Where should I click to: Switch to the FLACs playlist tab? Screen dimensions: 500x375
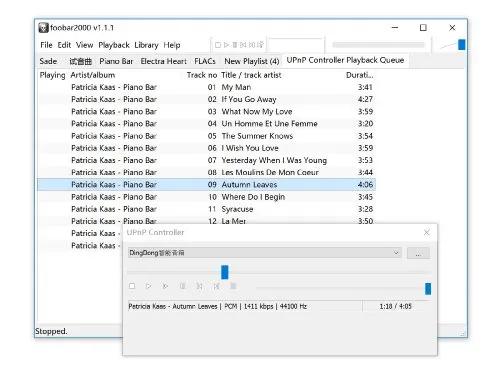tap(205, 61)
